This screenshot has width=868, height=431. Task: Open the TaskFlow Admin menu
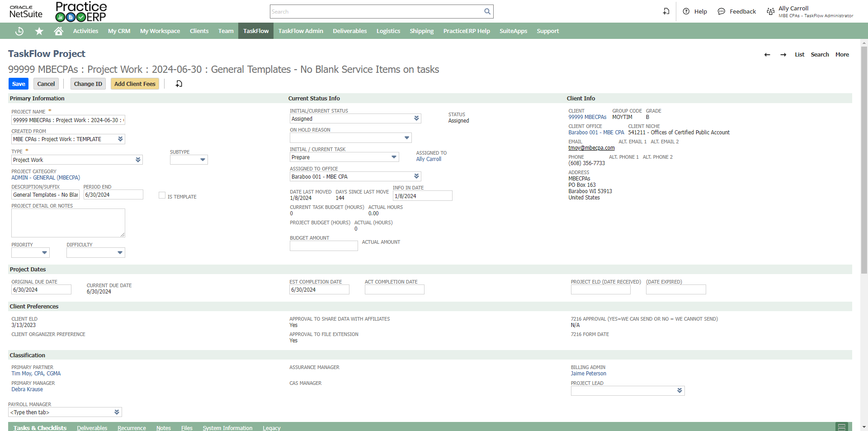click(x=301, y=31)
